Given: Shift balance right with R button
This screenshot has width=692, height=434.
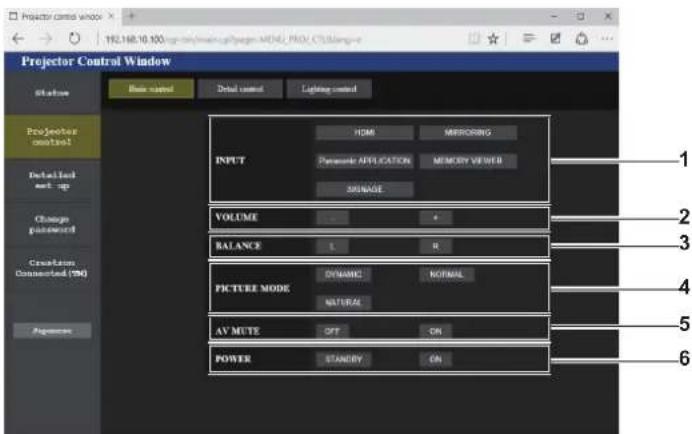Looking at the screenshot, I should (x=436, y=246).
